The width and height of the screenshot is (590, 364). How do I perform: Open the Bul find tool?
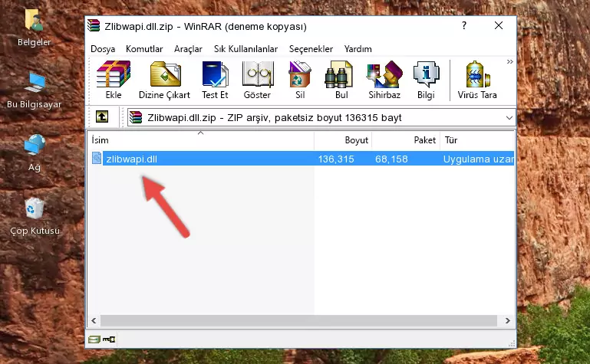pos(341,80)
